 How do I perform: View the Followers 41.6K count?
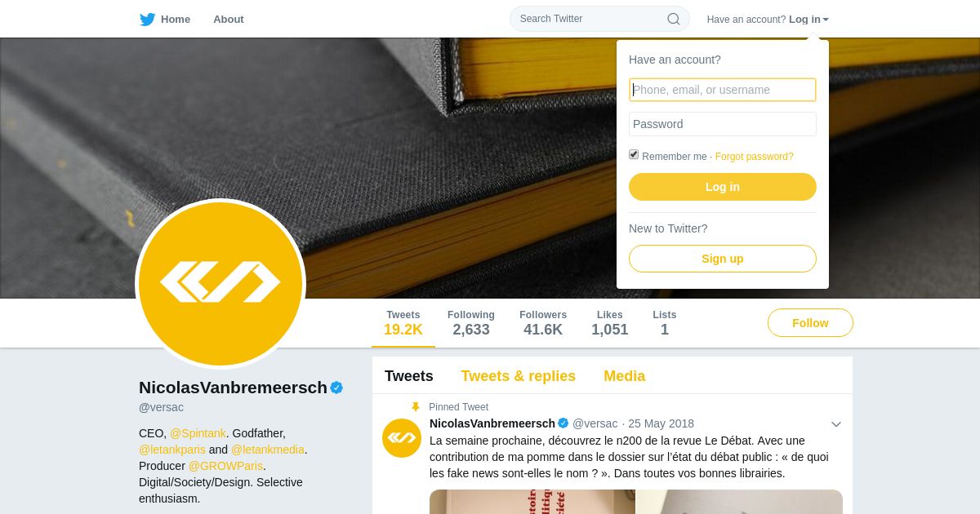click(x=543, y=323)
